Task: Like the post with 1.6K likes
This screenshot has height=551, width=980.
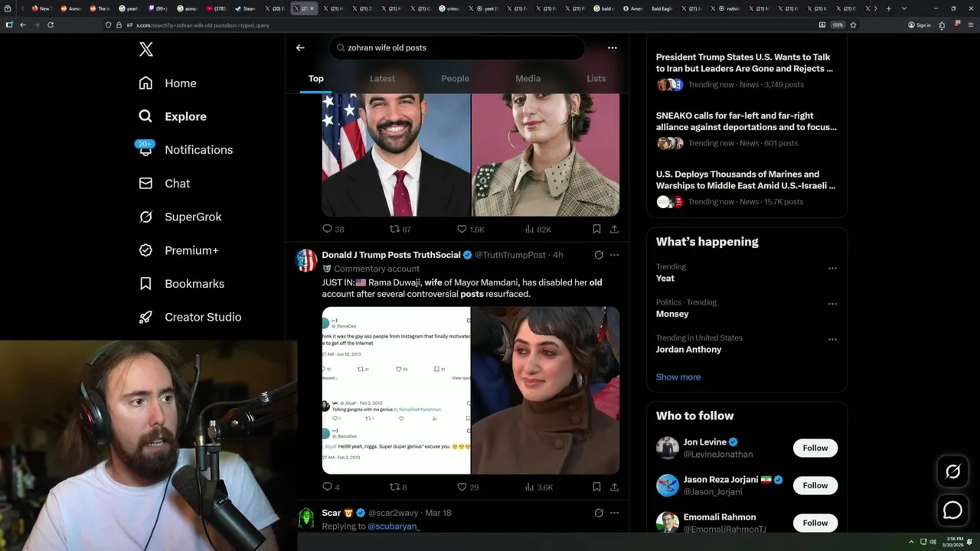Action: click(x=470, y=229)
